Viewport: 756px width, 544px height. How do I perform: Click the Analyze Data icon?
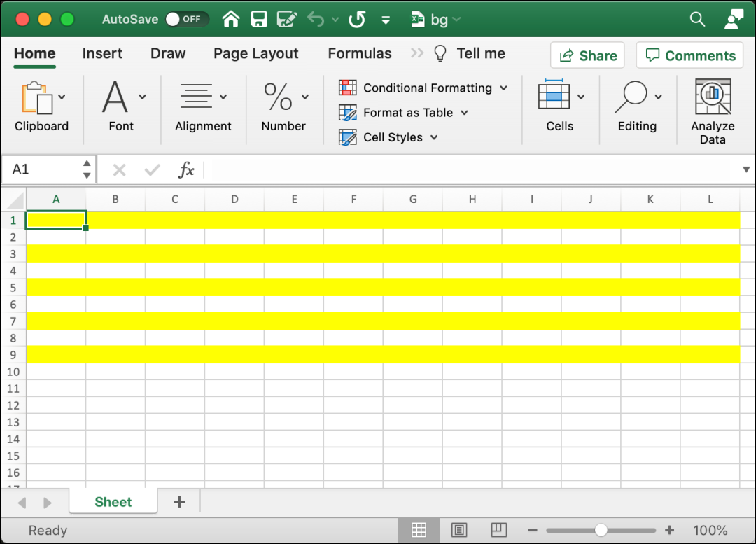(x=713, y=97)
